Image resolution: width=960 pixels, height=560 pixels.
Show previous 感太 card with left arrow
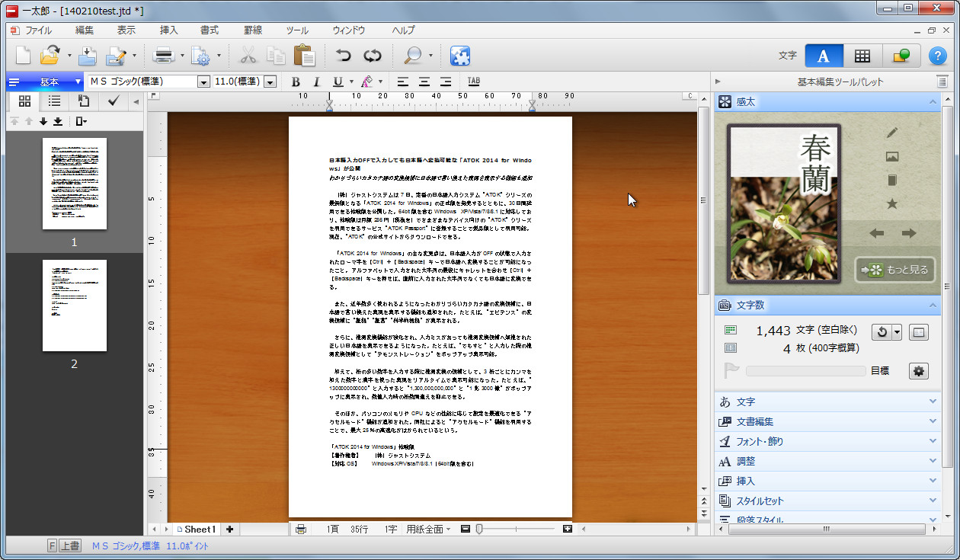tap(877, 233)
